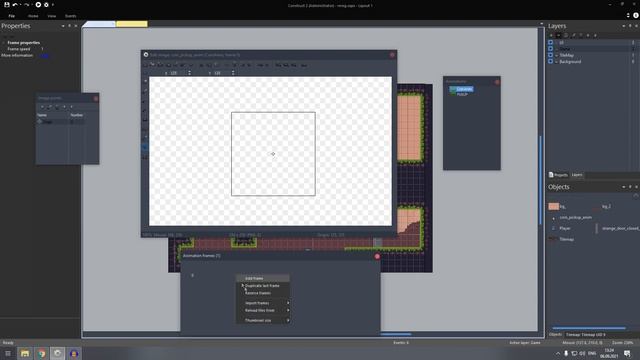The width and height of the screenshot is (640, 360).
Task: Select the Background layer name
Action: 570,62
